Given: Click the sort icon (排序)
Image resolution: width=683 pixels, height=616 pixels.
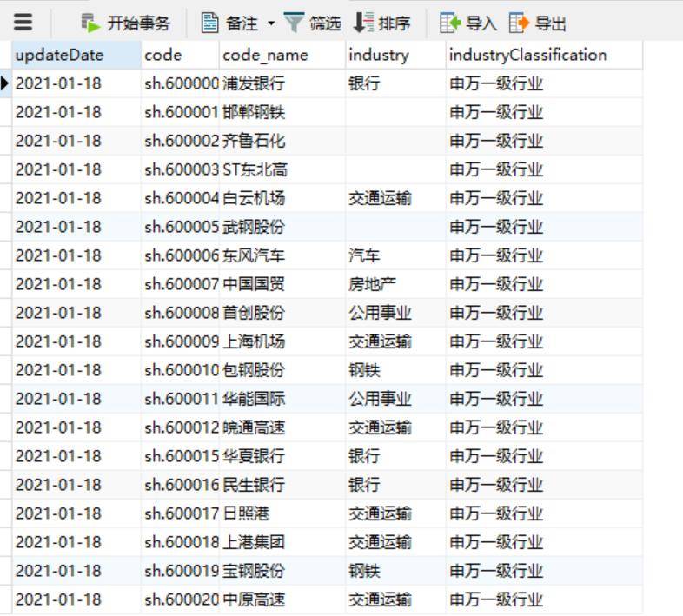Looking at the screenshot, I should 363,23.
